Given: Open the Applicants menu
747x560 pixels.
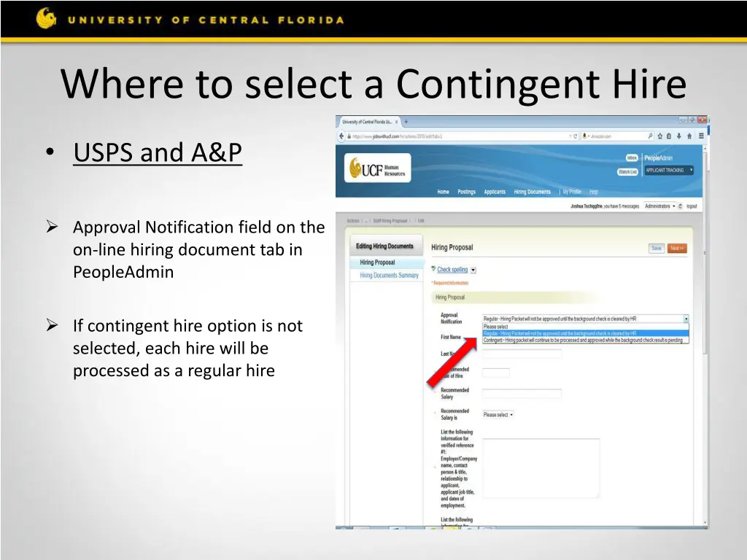Looking at the screenshot, I should pyautogui.click(x=495, y=192).
